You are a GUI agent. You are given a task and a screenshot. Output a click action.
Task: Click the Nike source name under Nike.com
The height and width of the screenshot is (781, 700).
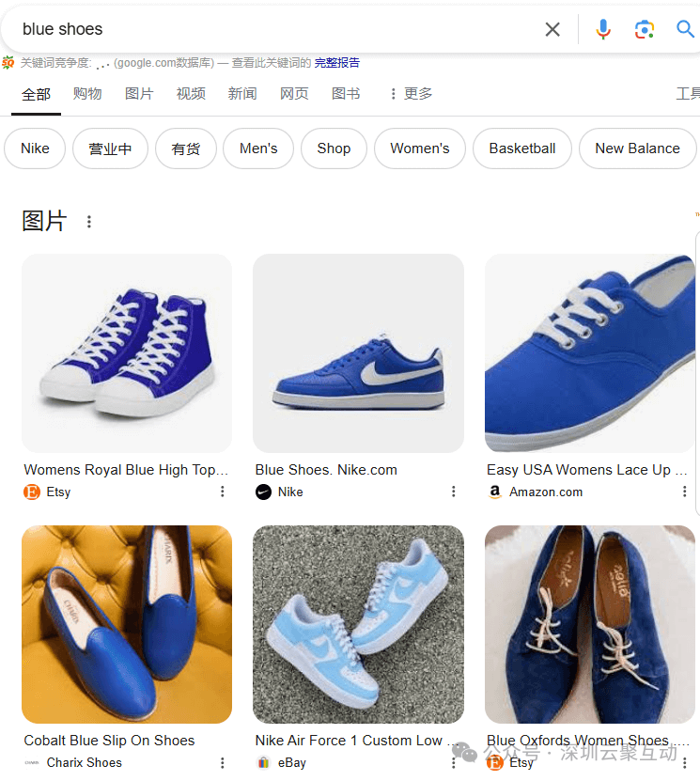click(x=290, y=492)
